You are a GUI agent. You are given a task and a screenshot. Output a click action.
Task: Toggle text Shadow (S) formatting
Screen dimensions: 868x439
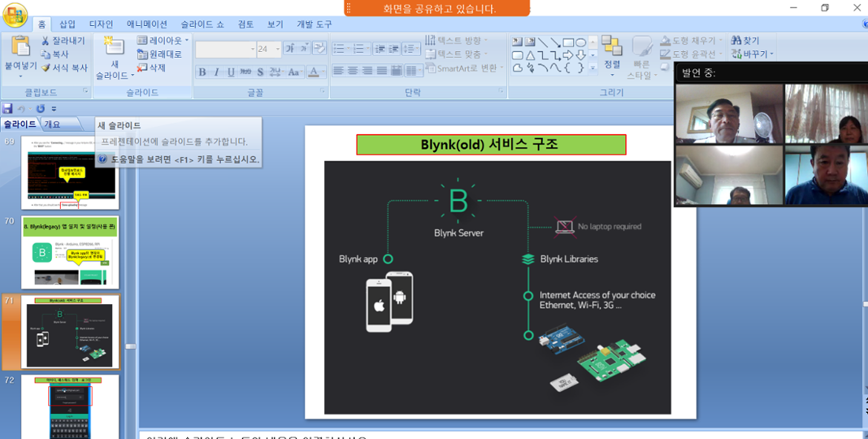click(x=260, y=72)
